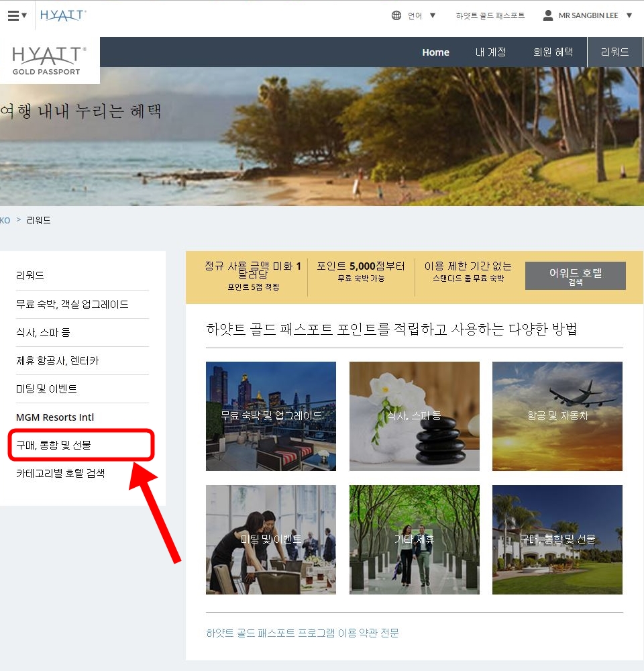Click MR SANGBIN LEE account name
Image resolution: width=644 pixels, height=671 pixels.
[x=588, y=15]
